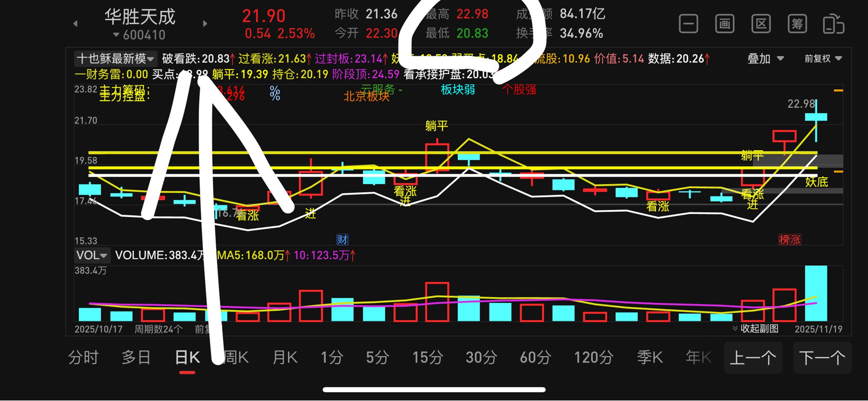This screenshot has height=401, width=868.
Task: Tap the 榜涨 marker on chart
Action: pos(790,239)
